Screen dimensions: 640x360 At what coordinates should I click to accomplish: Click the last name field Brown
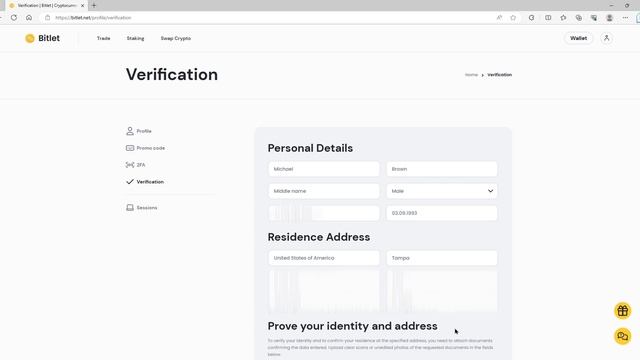click(442, 169)
